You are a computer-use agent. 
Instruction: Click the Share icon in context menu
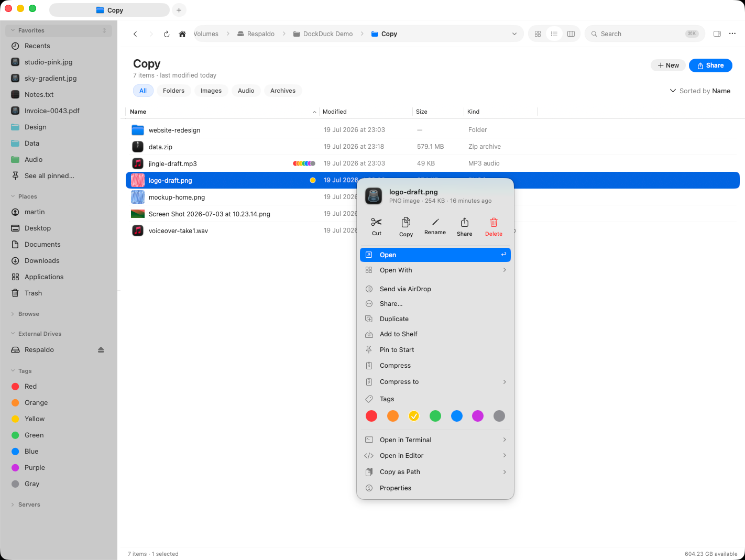465,222
